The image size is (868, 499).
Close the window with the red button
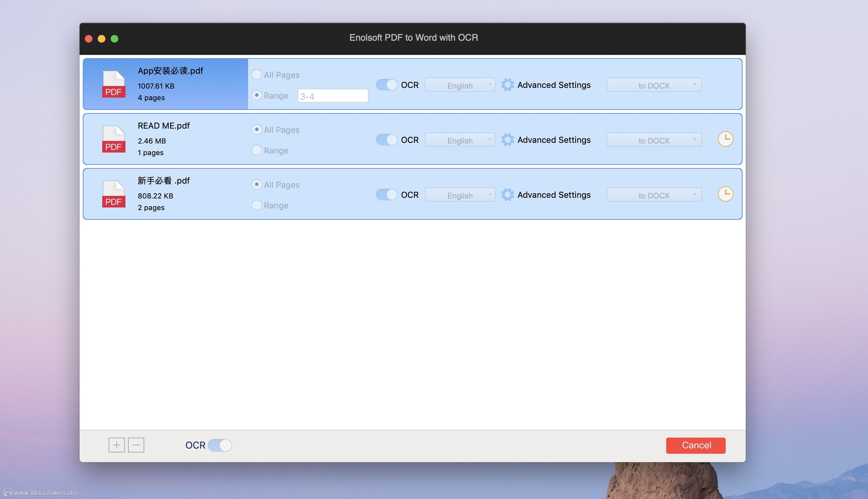[89, 39]
